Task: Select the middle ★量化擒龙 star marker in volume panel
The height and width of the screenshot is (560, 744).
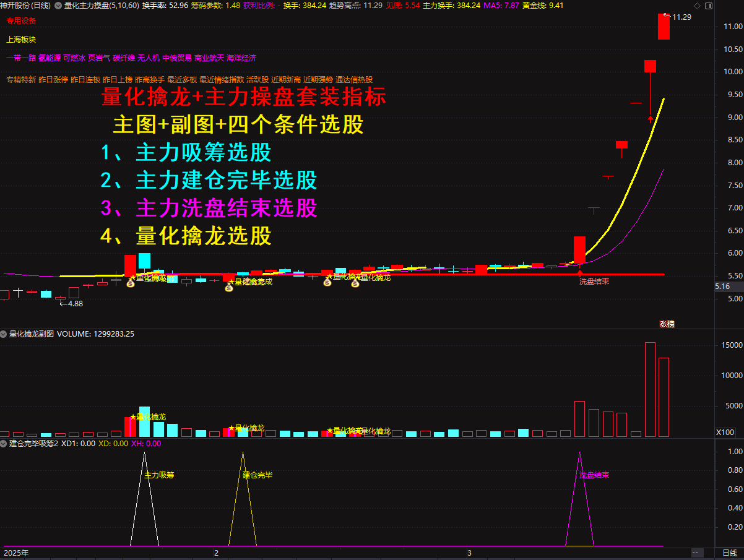Action: (x=231, y=427)
